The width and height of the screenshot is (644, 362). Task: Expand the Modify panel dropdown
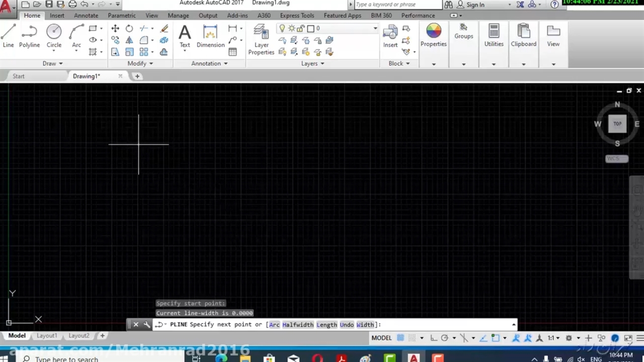pos(140,63)
